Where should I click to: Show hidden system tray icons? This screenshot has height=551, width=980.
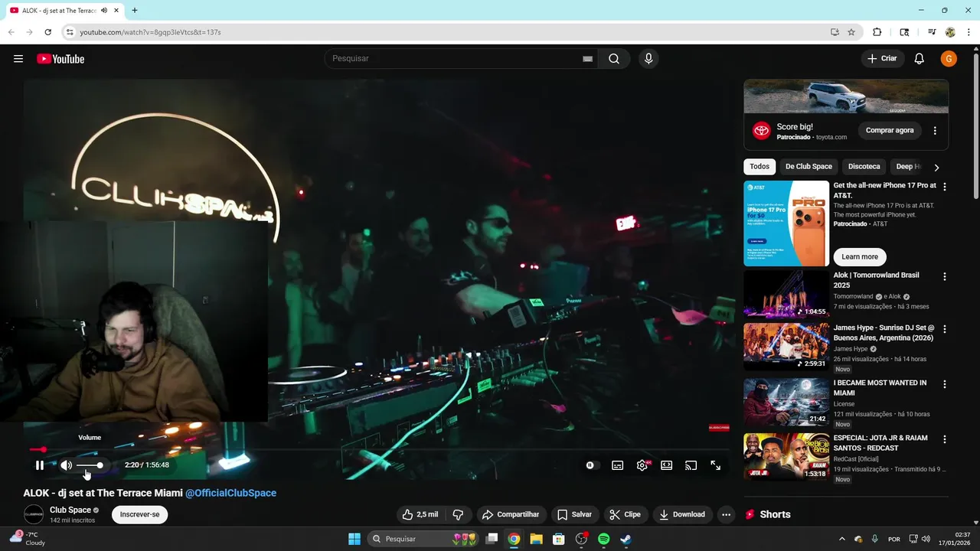[842, 539]
